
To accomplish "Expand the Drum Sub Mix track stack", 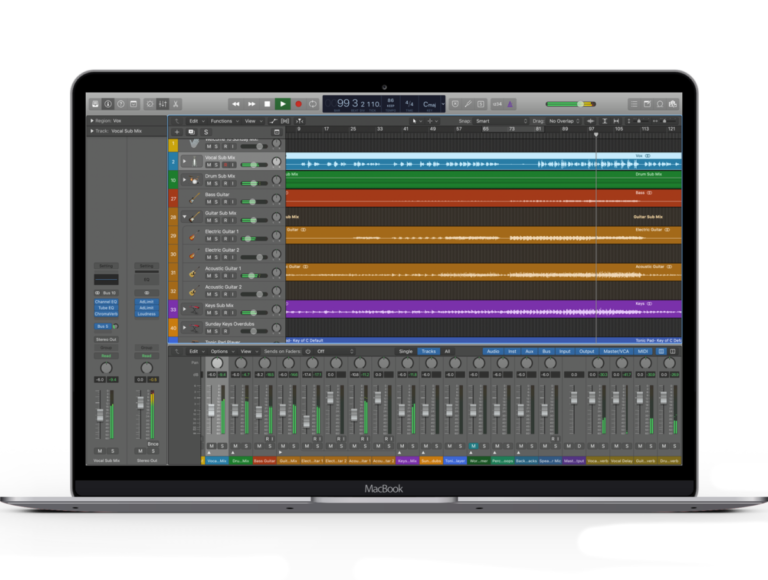I will 185,180.
